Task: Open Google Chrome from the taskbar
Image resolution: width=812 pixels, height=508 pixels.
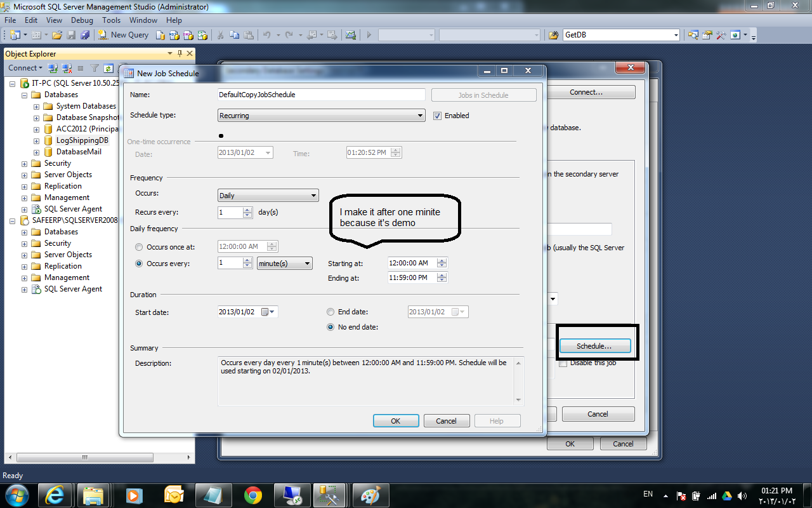Action: 253,495
